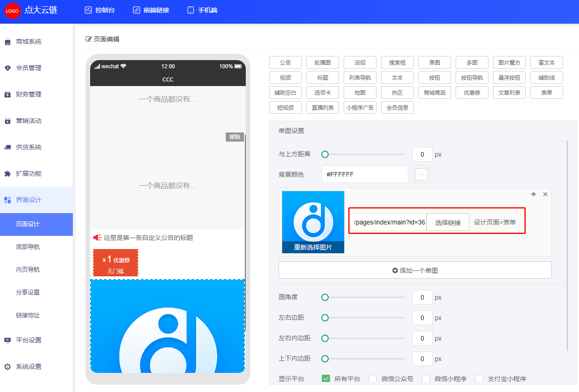579x392 pixels.
Task: Check 微信公众号 checkbox
Action: (373, 379)
